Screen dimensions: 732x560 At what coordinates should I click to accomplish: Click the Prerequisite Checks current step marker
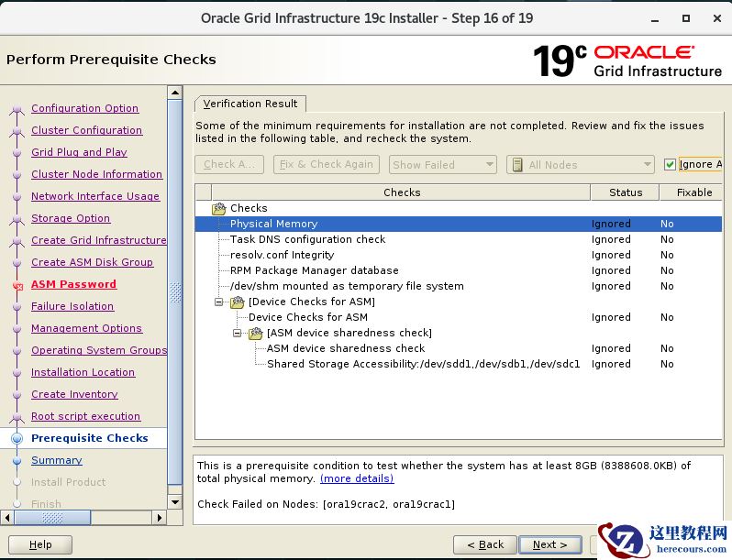point(17,439)
